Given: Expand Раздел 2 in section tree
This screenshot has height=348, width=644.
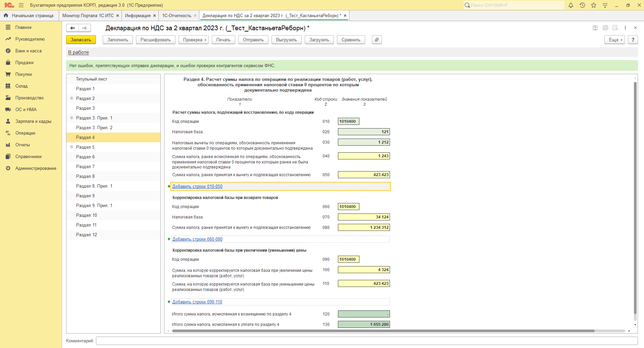Looking at the screenshot, I should click(71, 98).
